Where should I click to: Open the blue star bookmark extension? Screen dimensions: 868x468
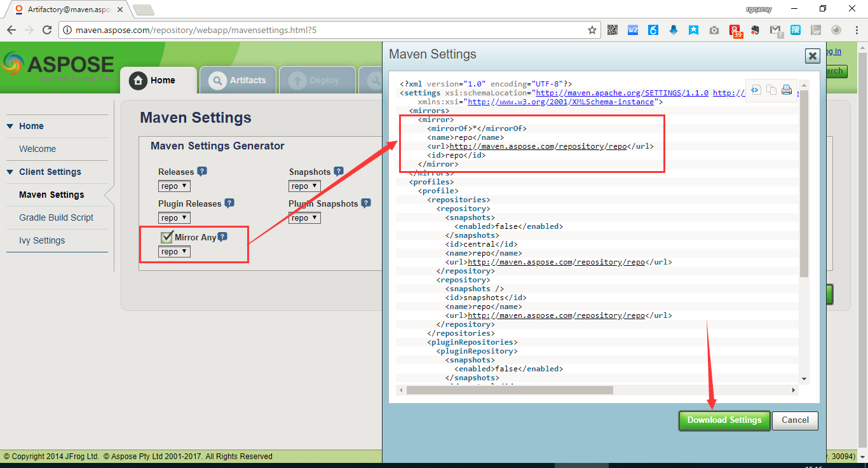point(694,30)
